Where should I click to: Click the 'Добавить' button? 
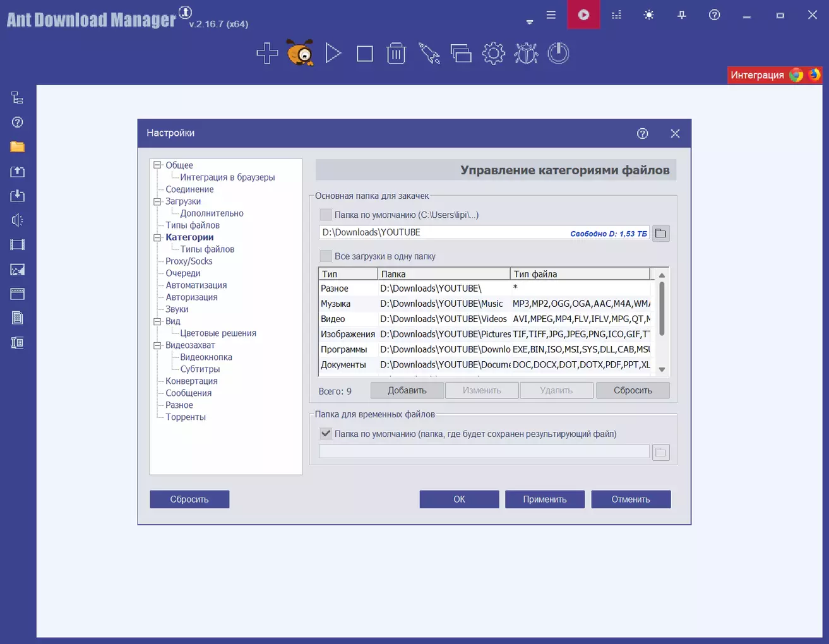click(407, 391)
